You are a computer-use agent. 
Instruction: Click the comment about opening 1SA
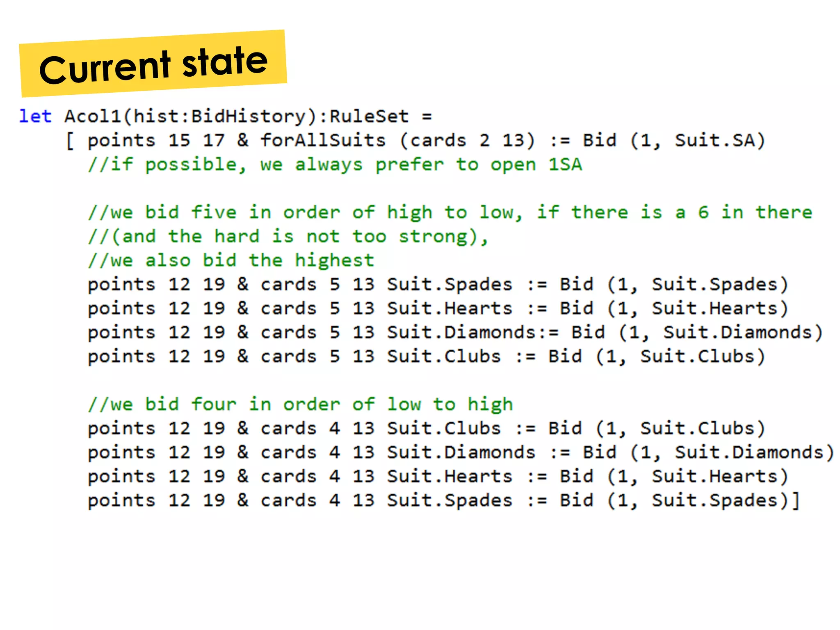[x=335, y=165]
